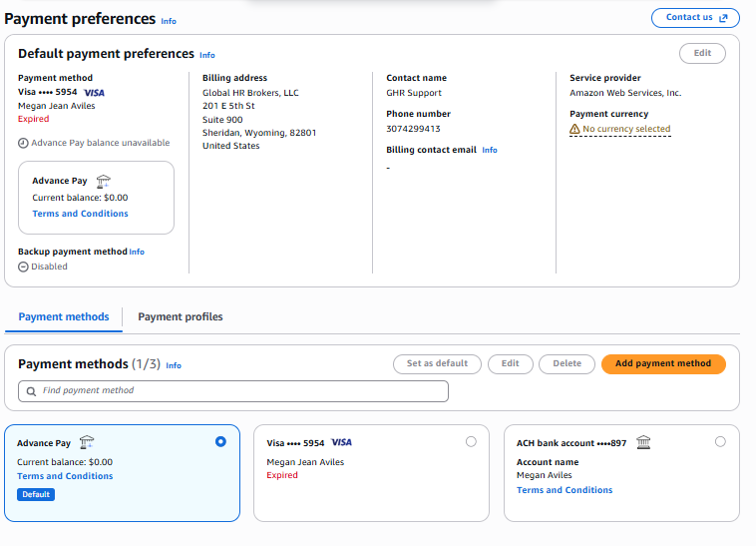Delete the selected payment method
The image size is (756, 546).
tap(567, 363)
